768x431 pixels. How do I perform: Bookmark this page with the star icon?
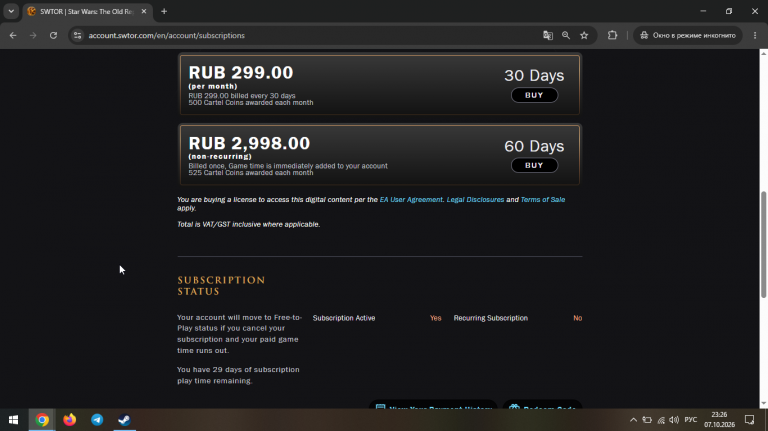(x=584, y=35)
